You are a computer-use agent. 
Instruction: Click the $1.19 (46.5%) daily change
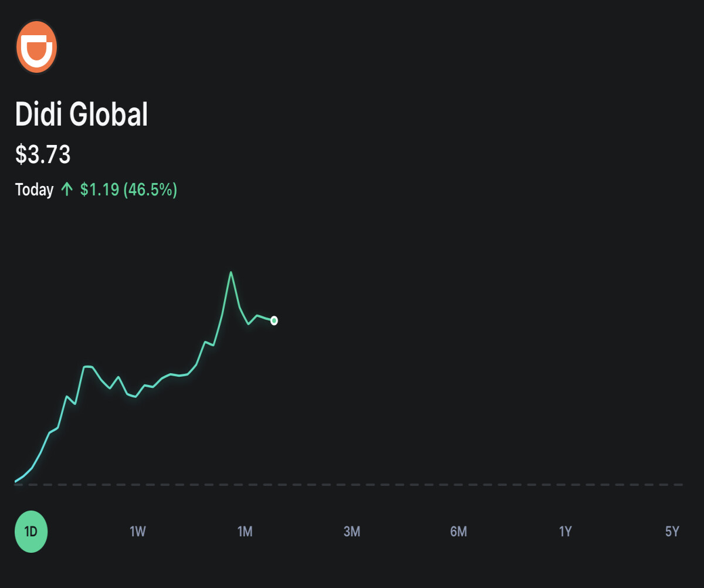click(128, 190)
